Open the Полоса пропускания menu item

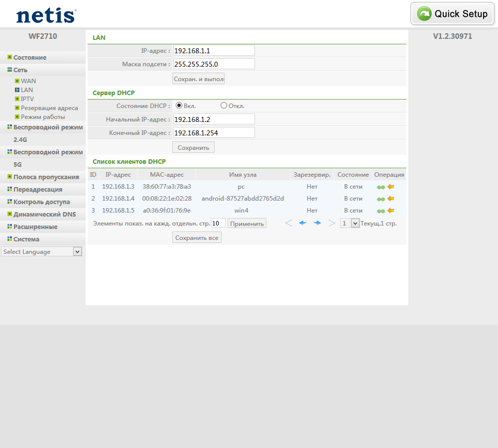tap(46, 177)
